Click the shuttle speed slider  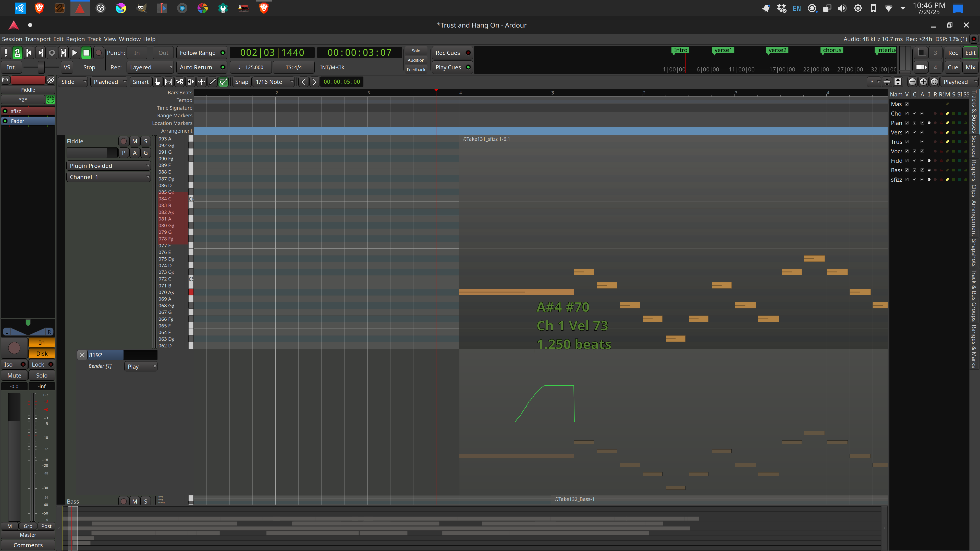pyautogui.click(x=41, y=67)
